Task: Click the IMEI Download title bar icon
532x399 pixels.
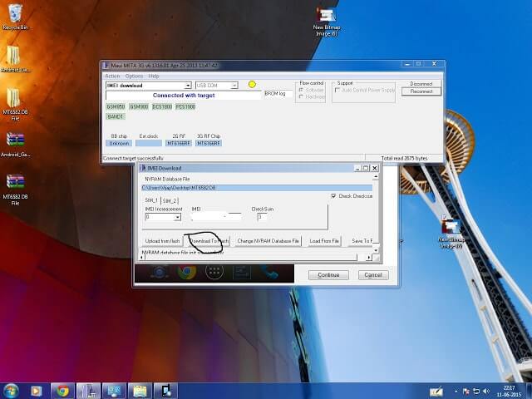Action: (x=143, y=168)
